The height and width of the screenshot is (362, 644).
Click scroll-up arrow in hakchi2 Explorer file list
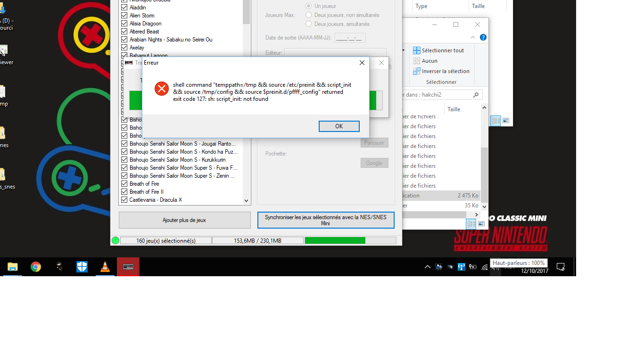tap(484, 107)
